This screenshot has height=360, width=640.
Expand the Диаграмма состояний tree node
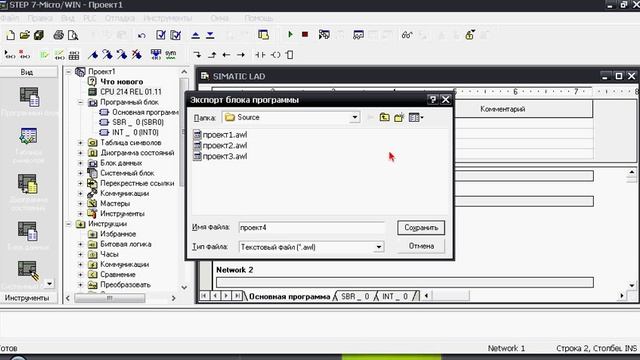coord(80,153)
